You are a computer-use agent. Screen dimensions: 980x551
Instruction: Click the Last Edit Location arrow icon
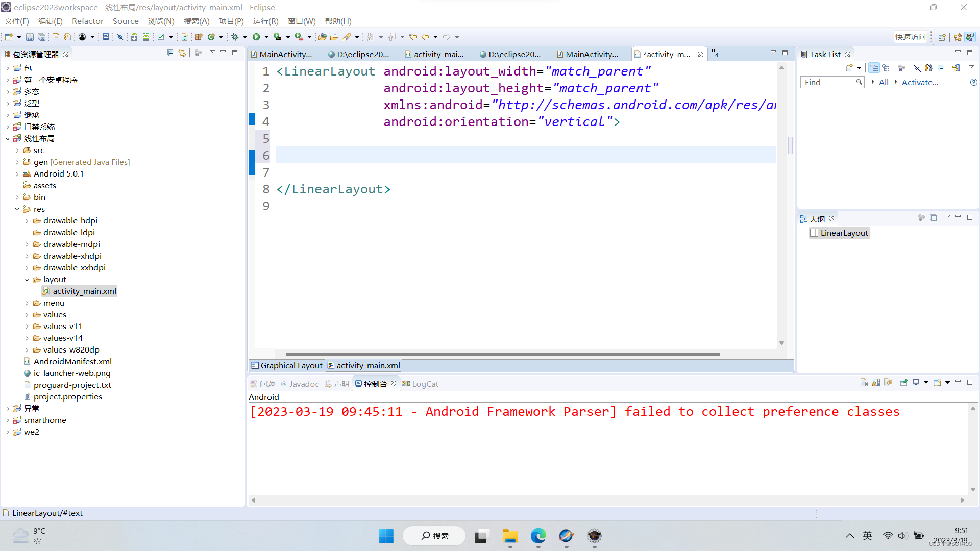[413, 37]
